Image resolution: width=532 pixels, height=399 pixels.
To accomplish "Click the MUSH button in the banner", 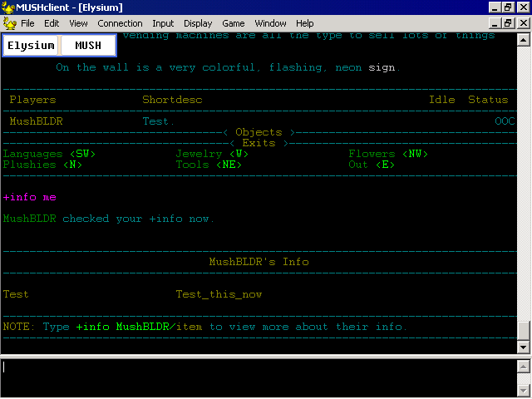I will pos(88,45).
